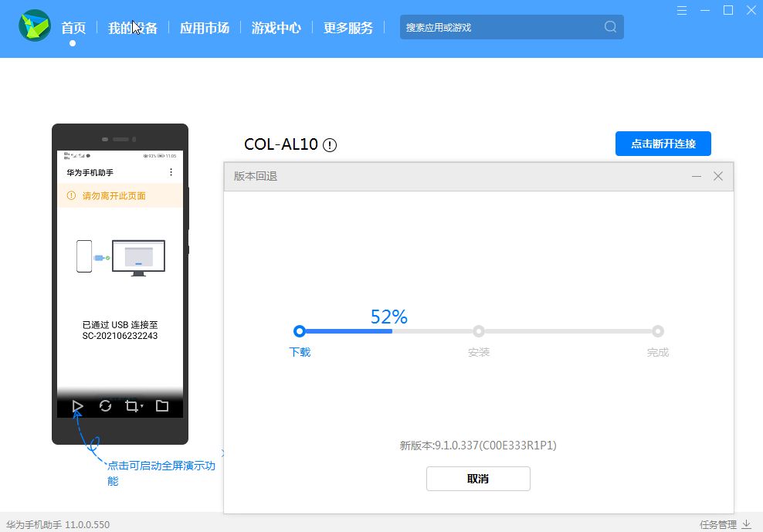Image resolution: width=763 pixels, height=532 pixels.
Task: Open the 首页 tab
Action: click(x=73, y=28)
